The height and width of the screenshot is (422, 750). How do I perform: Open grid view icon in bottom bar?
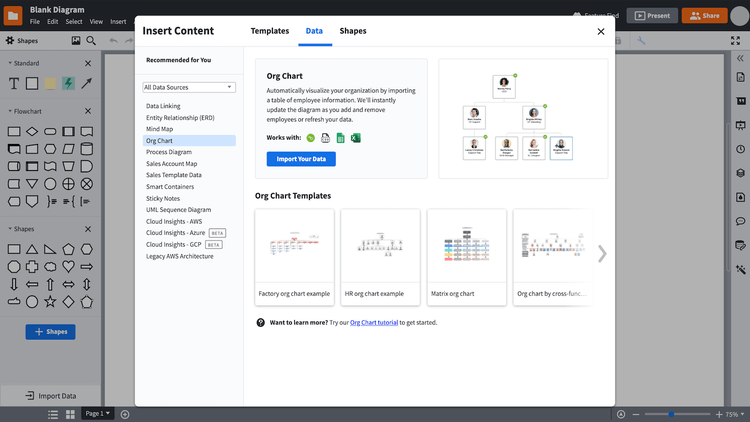coord(70,414)
